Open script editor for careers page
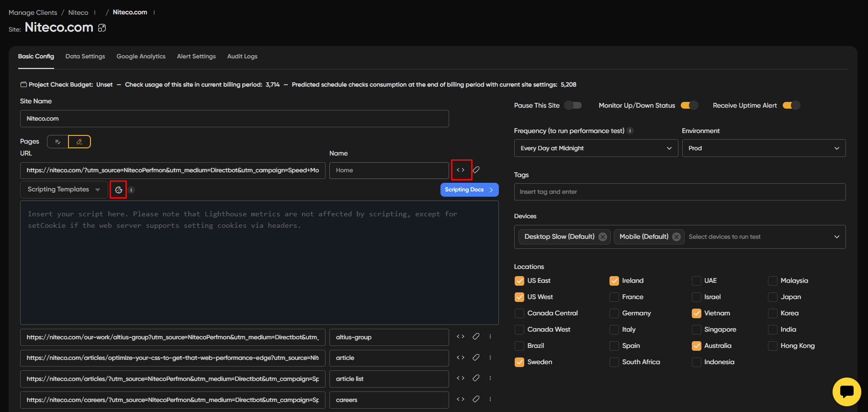Viewport: 868px width, 412px height. point(461,399)
